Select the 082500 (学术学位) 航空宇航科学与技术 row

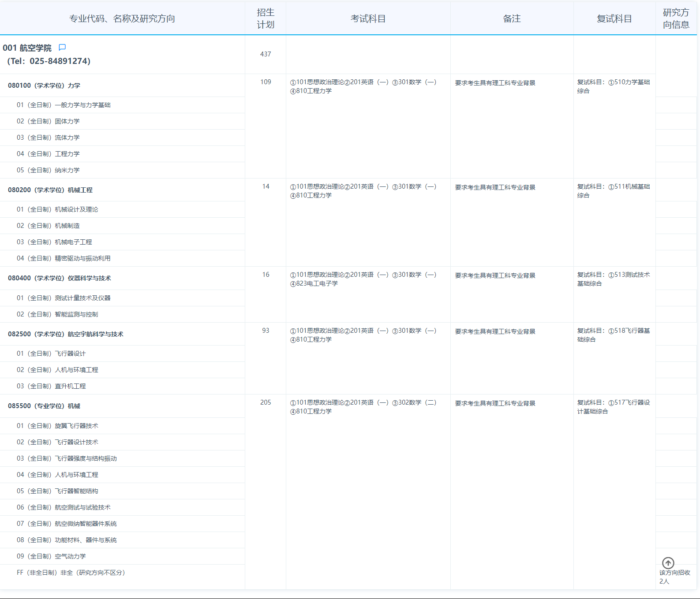pyautogui.click(x=122, y=334)
